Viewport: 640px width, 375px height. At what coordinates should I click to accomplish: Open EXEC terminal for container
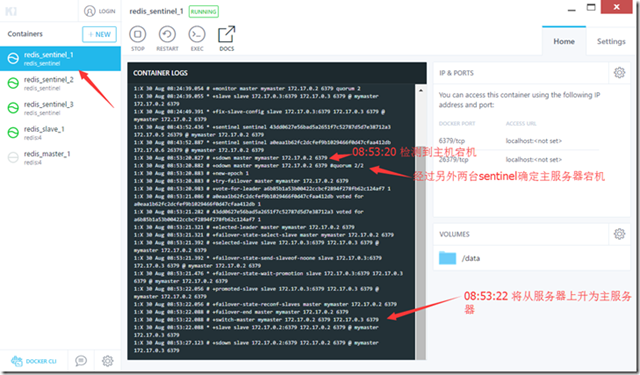point(197,38)
